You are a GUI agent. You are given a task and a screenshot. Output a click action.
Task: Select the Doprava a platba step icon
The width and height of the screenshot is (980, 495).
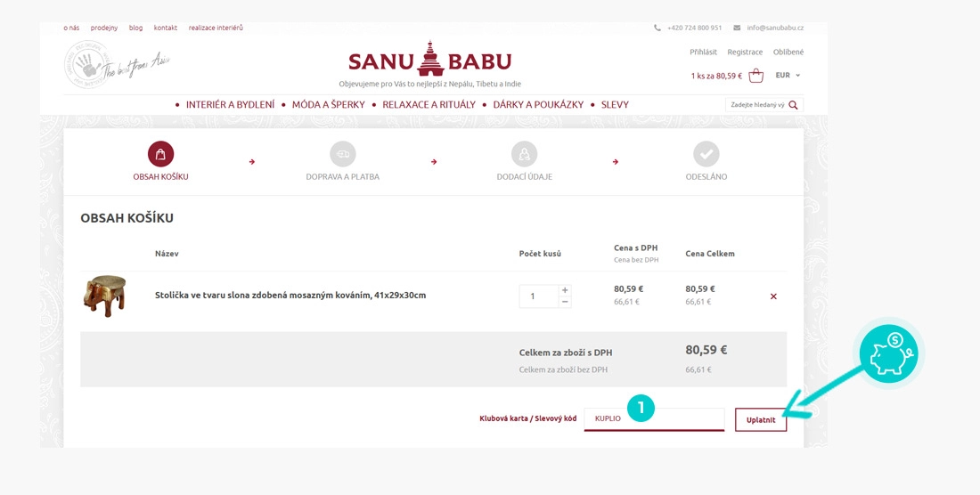click(342, 154)
